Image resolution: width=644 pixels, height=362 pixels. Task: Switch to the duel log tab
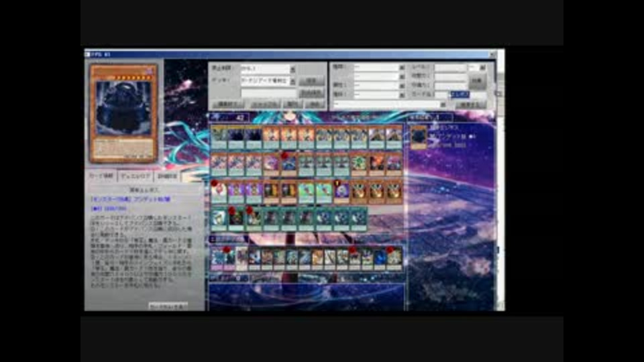tap(136, 176)
